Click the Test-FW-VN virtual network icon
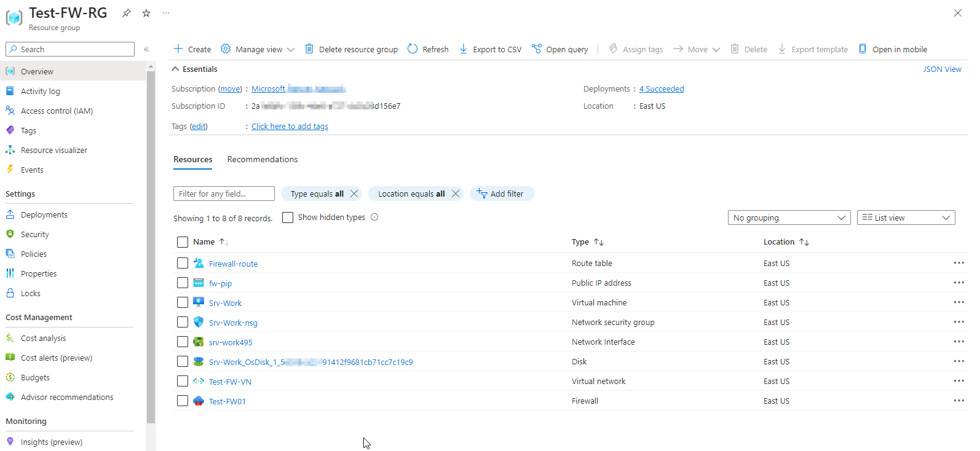 pyautogui.click(x=199, y=381)
